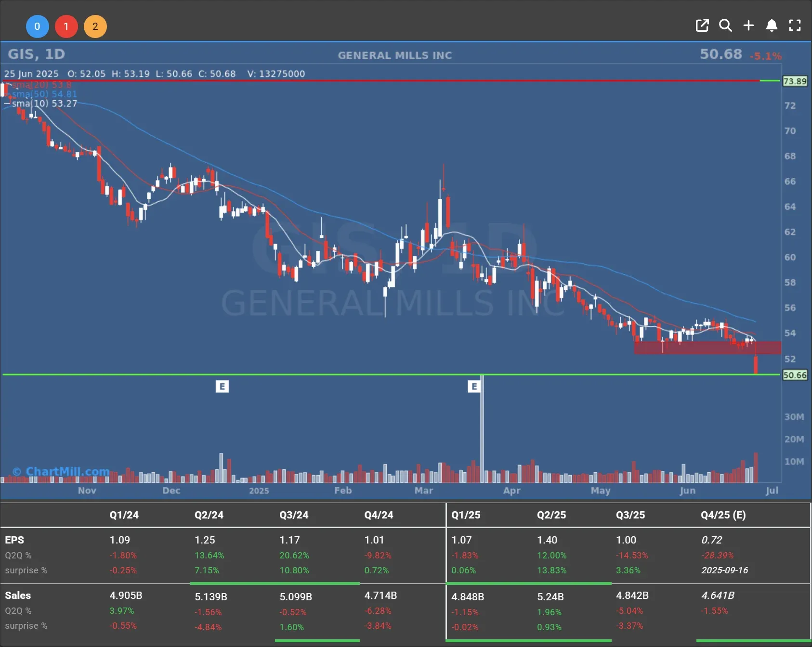Click the earnings E marker near December
Screen dimensions: 812x647
click(222, 386)
